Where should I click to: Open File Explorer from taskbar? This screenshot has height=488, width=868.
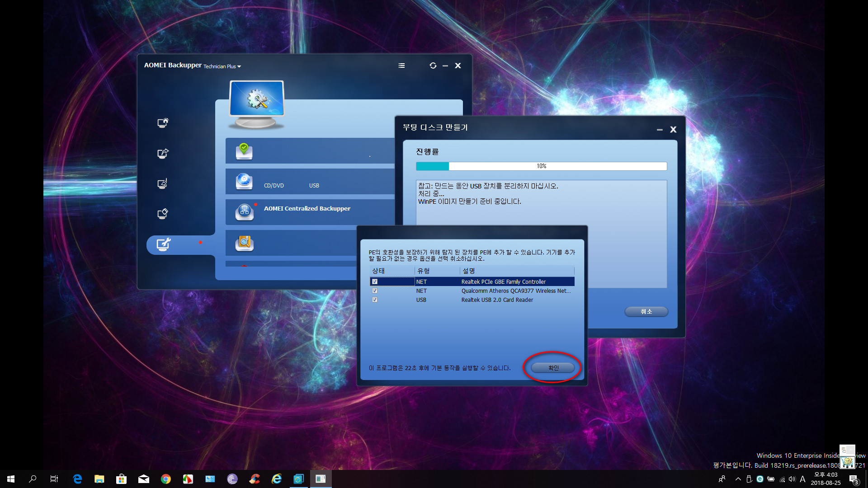(x=99, y=479)
